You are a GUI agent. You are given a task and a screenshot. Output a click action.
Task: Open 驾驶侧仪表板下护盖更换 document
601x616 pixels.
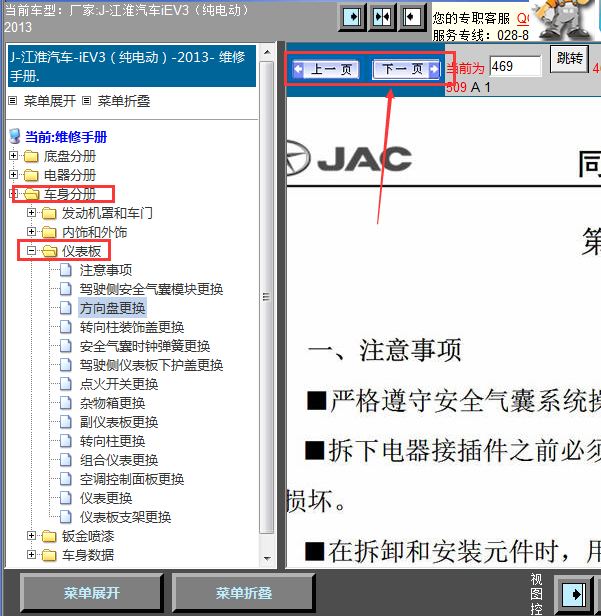pyautogui.click(x=151, y=365)
